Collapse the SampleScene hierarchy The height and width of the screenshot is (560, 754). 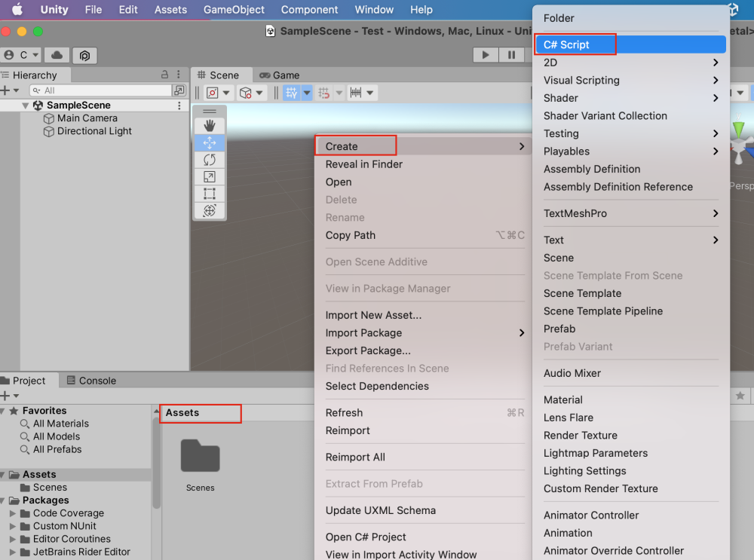pyautogui.click(x=26, y=106)
